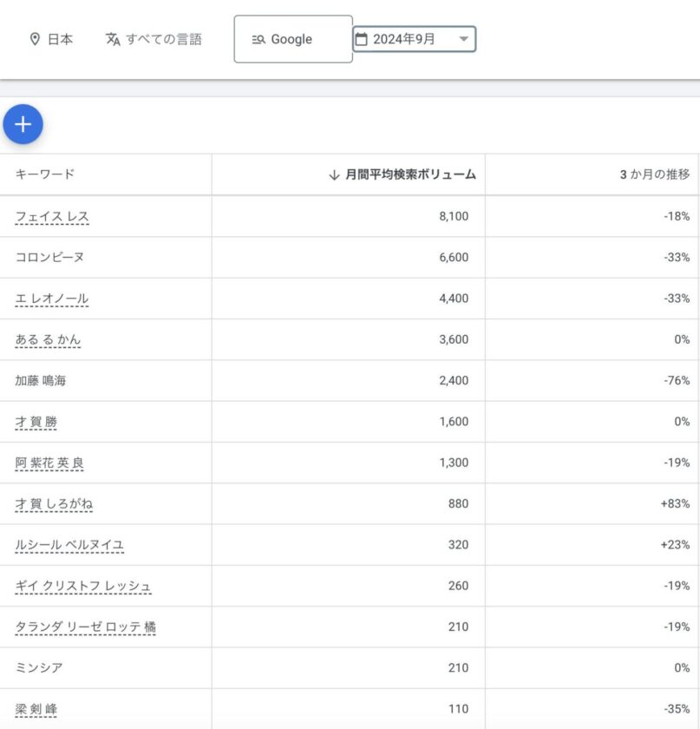Viewport: 700px width, 729px height.
Task: Click the 260 search volume value
Action: (x=458, y=586)
